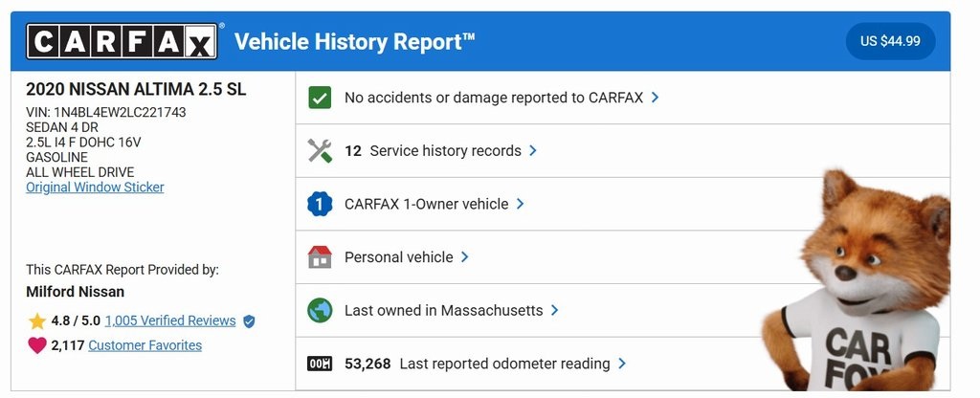Click the green checkmark no-accidents icon
980x398 pixels.
320,98
